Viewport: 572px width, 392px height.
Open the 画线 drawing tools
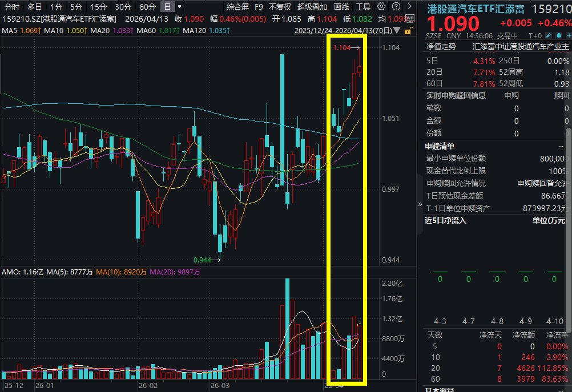(x=341, y=7)
